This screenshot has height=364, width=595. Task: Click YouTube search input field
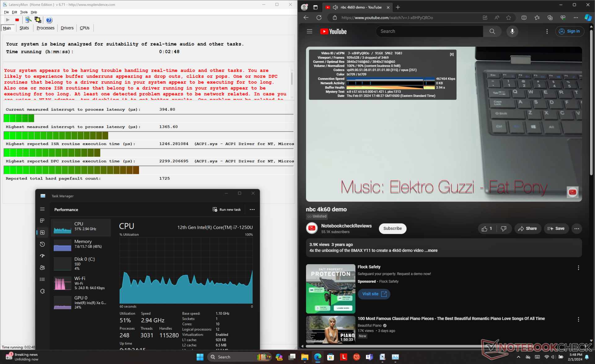tap(430, 31)
